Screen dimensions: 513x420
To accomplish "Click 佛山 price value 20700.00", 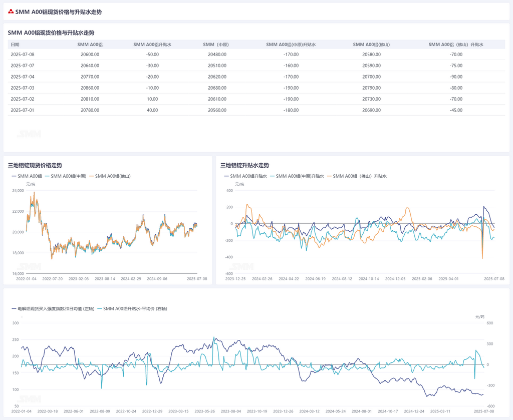I will pos(371,77).
